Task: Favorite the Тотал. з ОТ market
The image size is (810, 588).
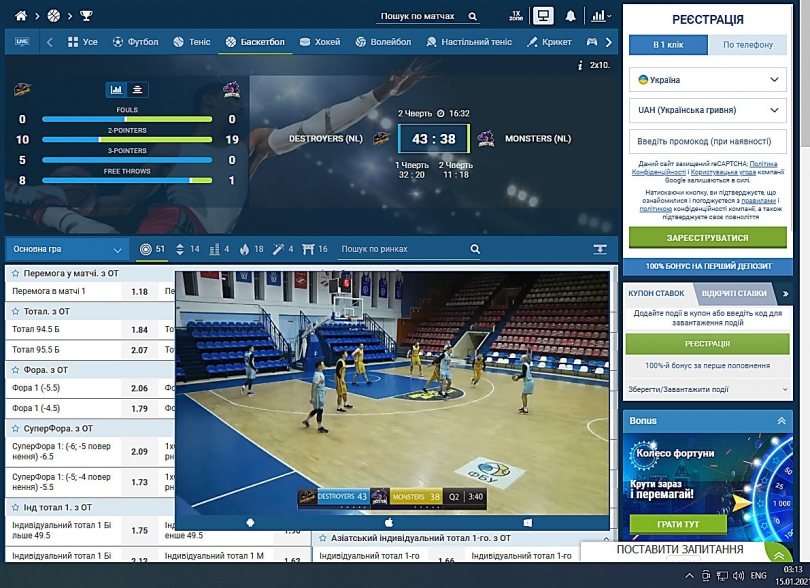Action: tap(15, 312)
